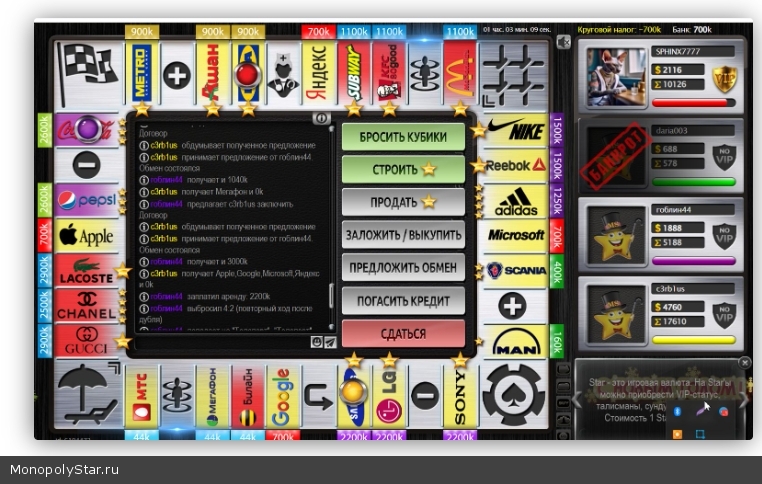
Task: Select the McDonald's property cell
Action: (460, 75)
